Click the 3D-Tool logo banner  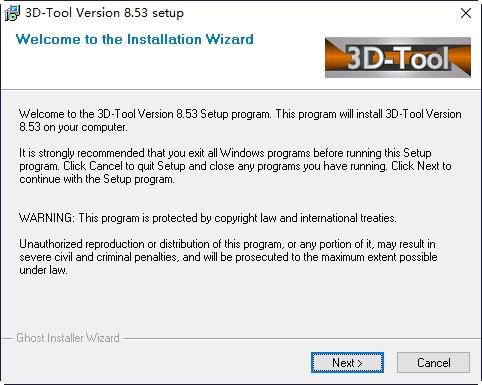click(398, 58)
